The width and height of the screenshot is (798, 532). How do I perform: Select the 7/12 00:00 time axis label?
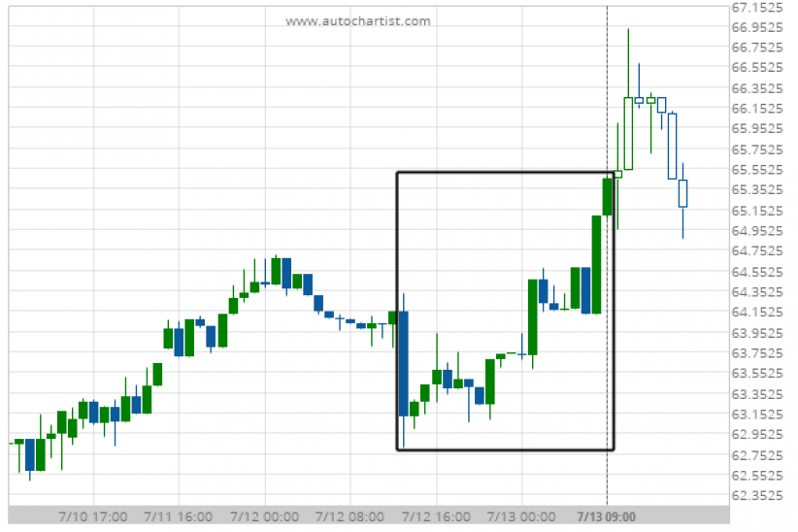(x=264, y=516)
